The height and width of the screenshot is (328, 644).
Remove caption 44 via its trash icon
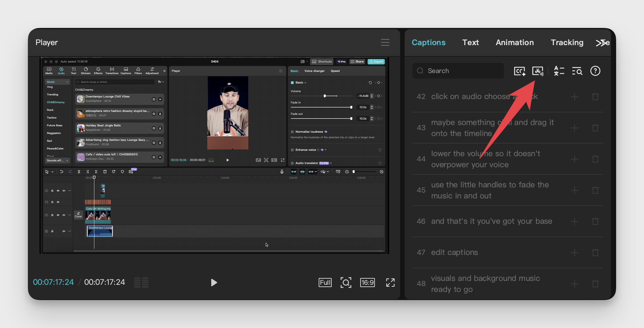595,159
